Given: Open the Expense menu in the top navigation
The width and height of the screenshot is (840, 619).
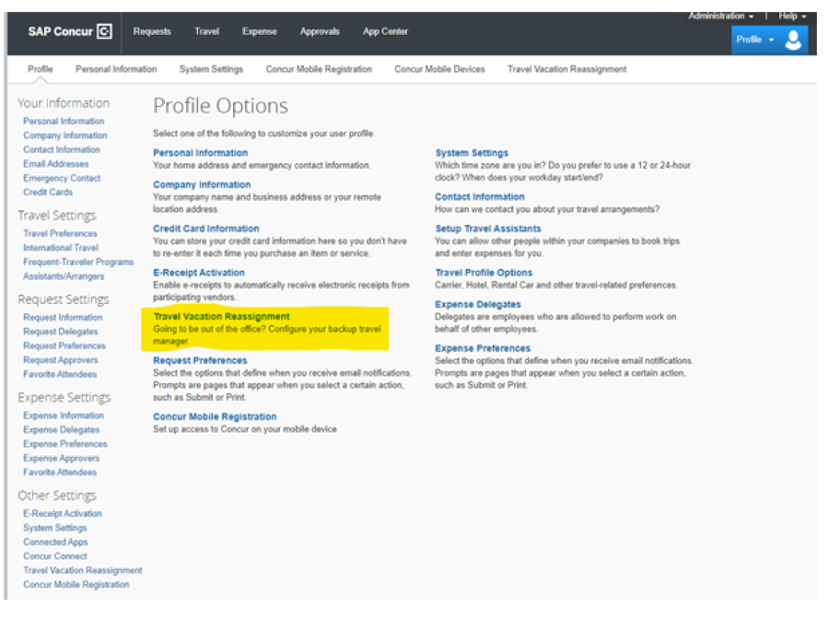Looking at the screenshot, I should pos(260,31).
